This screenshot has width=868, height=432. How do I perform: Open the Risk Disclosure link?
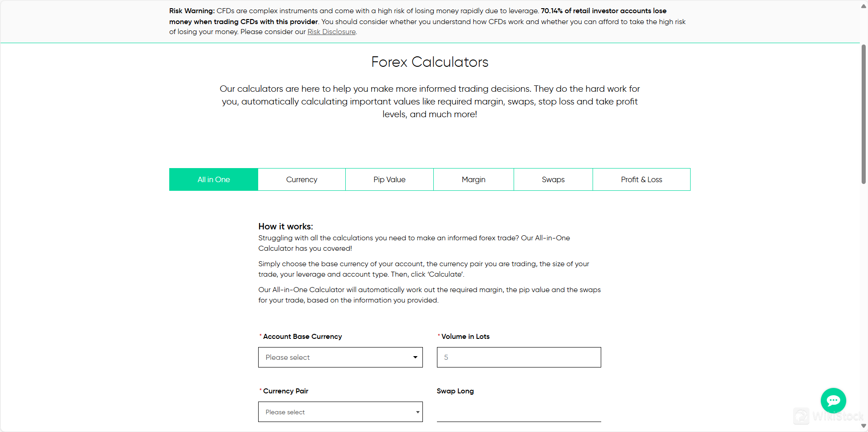pos(331,32)
